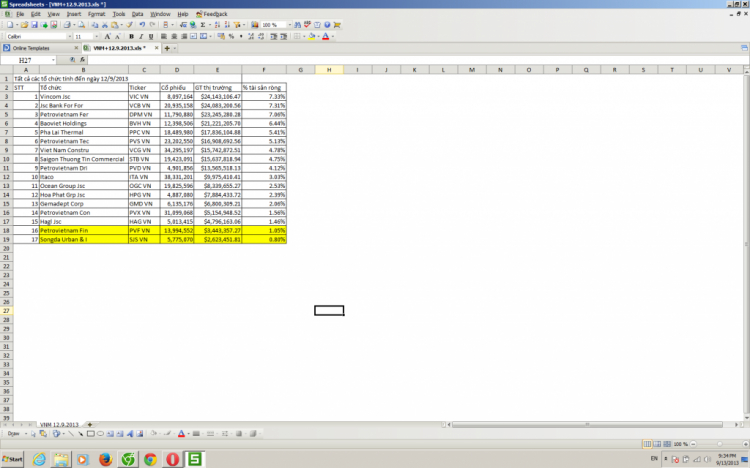
Task: Open the Insert menu
Action: [74, 14]
